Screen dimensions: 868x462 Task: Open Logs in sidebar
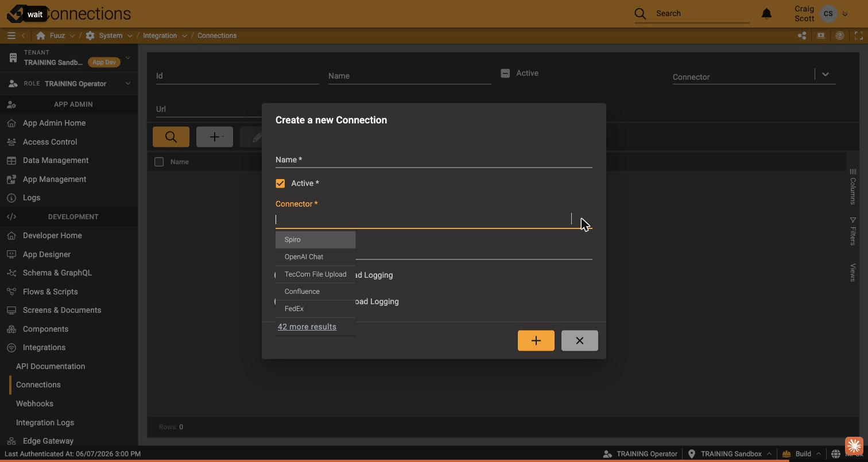point(32,197)
